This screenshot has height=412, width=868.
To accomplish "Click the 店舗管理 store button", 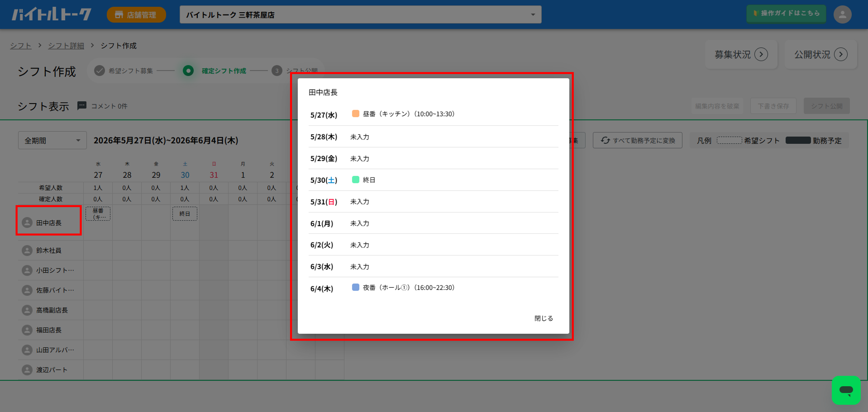I will point(136,15).
